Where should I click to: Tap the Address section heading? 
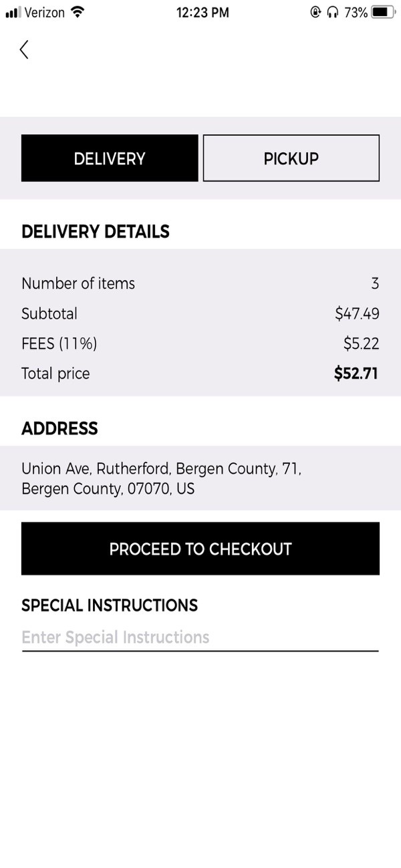59,428
